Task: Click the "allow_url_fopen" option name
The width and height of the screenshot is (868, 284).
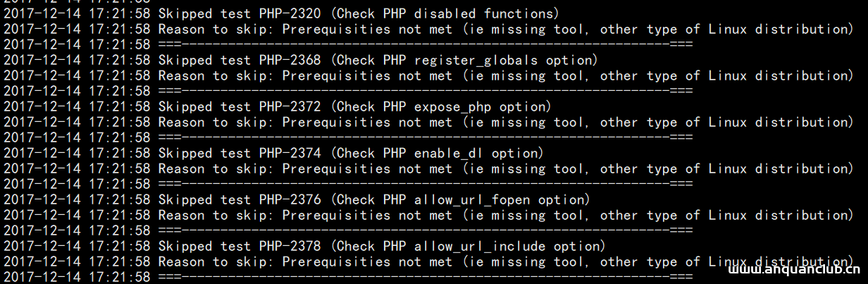Action: tap(472, 199)
